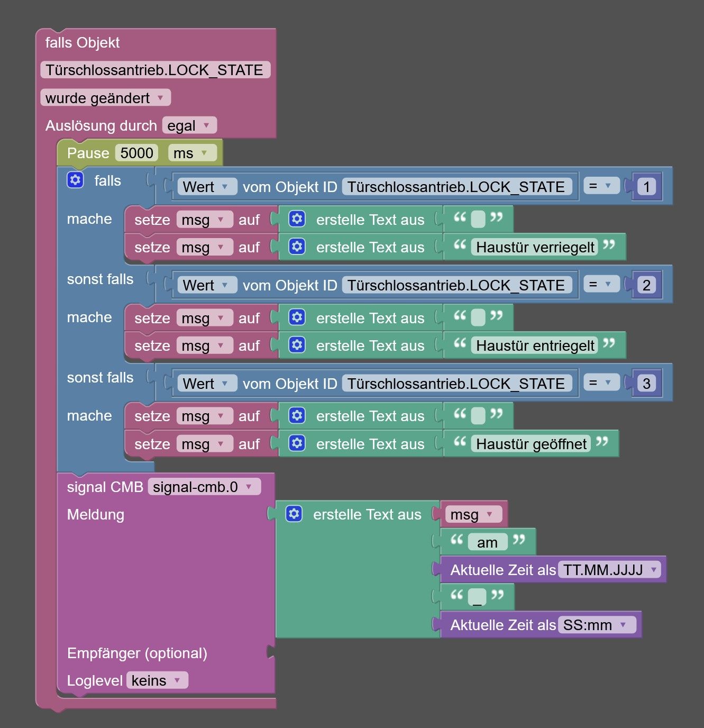The width and height of the screenshot is (704, 728).
Task: Open the 'TT.MM.JJJJ' date format dropdown
Action: coord(609,570)
